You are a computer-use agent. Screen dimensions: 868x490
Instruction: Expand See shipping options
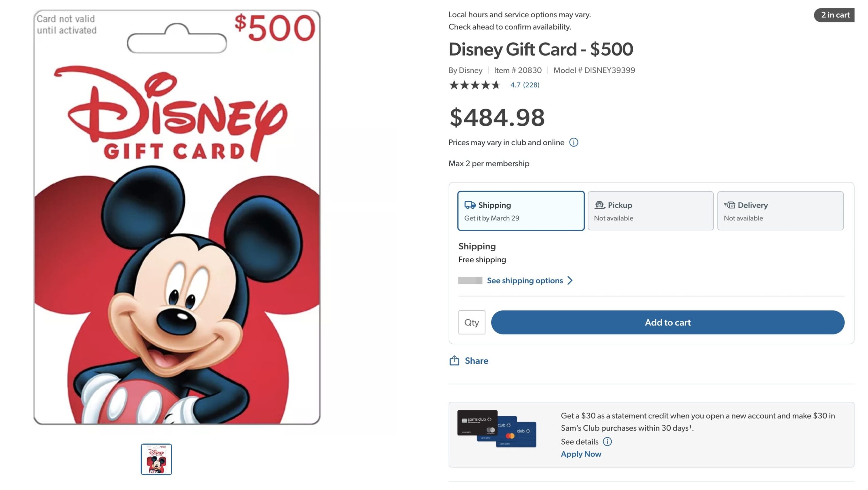524,280
